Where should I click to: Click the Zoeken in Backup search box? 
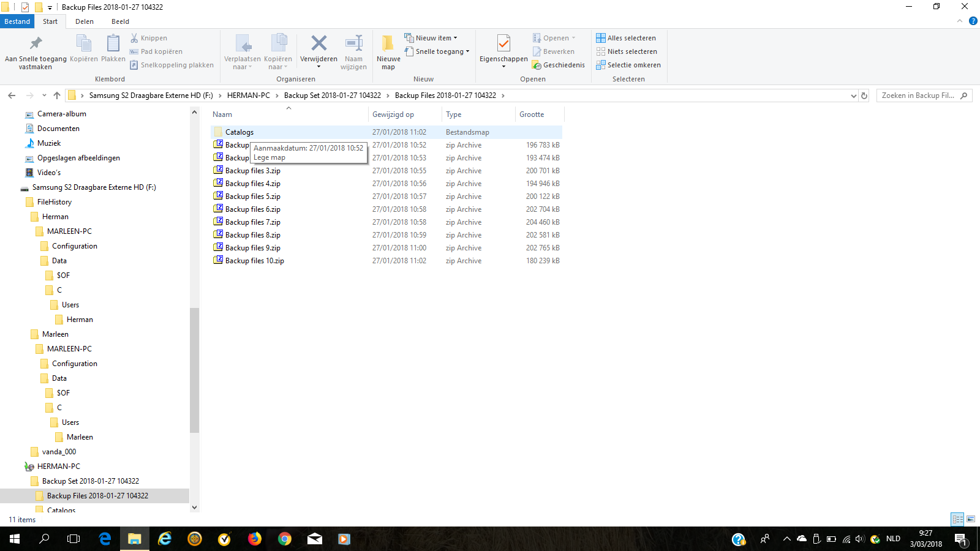pyautogui.click(x=918, y=96)
